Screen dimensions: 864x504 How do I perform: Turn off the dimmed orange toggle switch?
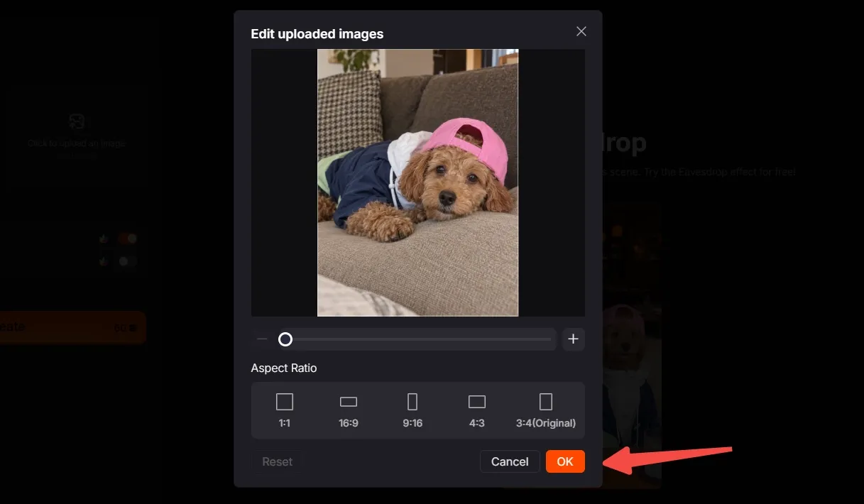coord(128,239)
